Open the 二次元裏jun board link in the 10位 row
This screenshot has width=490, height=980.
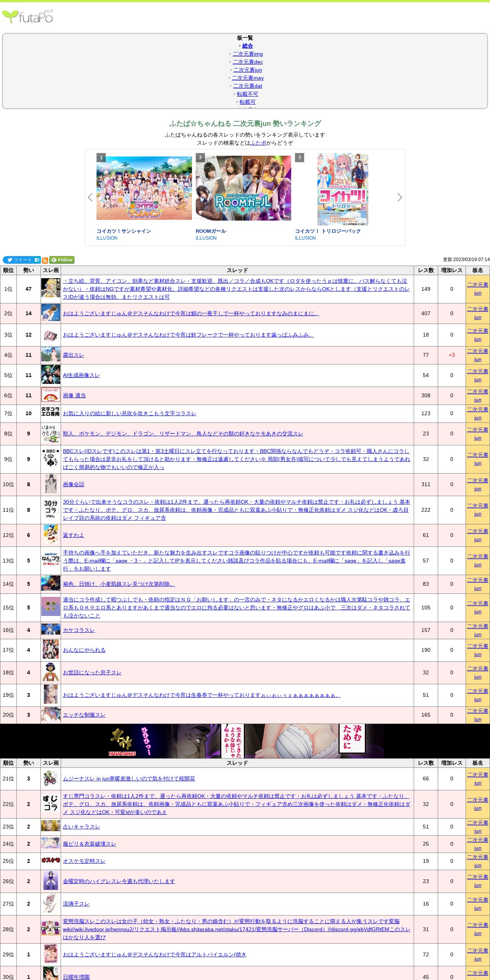point(478,484)
